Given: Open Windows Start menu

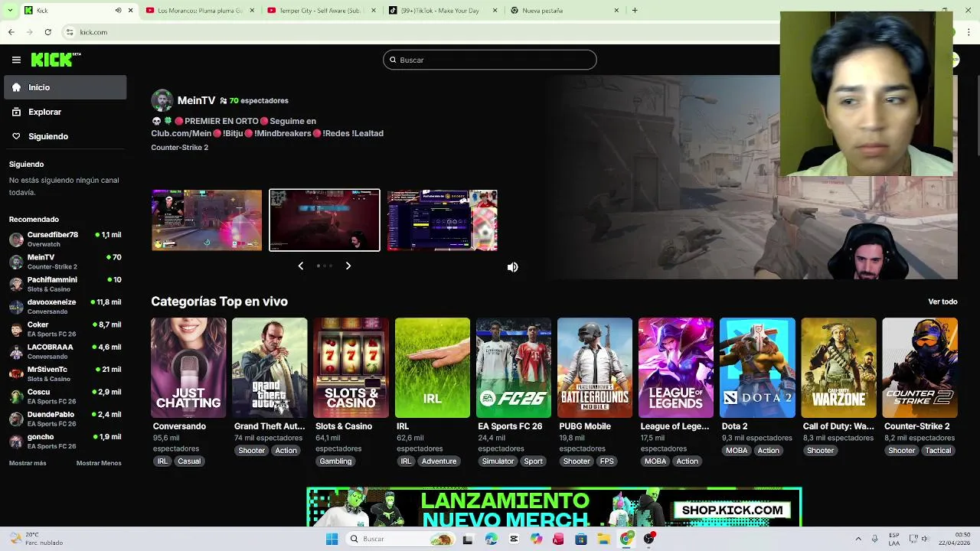Looking at the screenshot, I should coord(332,539).
